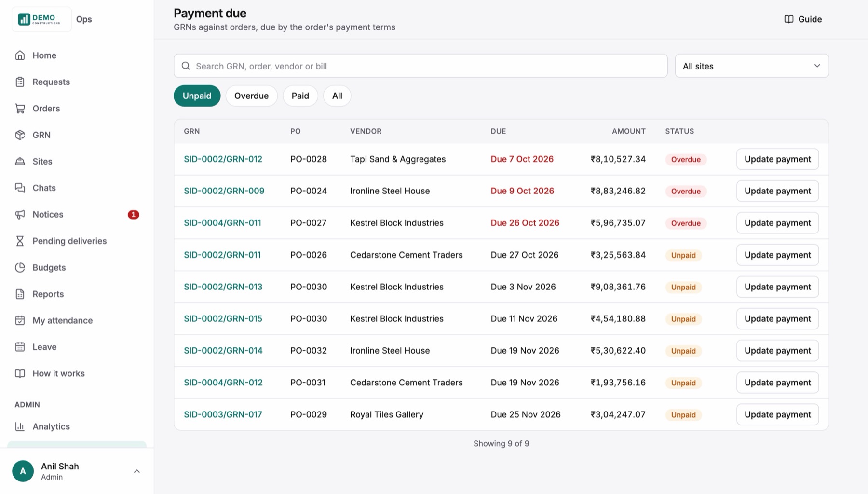Open GRN link SID-0003/GRN-017
Viewport: 868px width, 494px height.
[223, 415]
